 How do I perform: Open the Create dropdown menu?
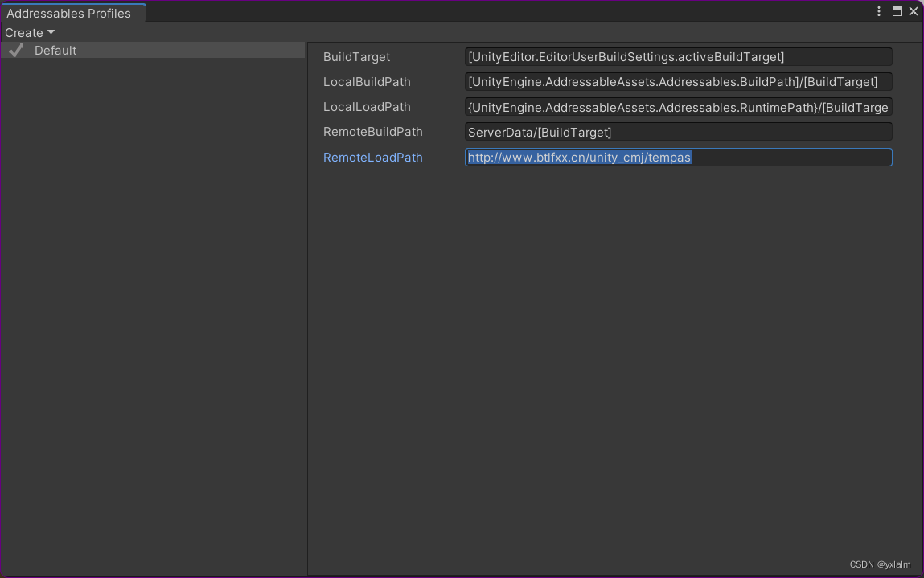(x=29, y=32)
